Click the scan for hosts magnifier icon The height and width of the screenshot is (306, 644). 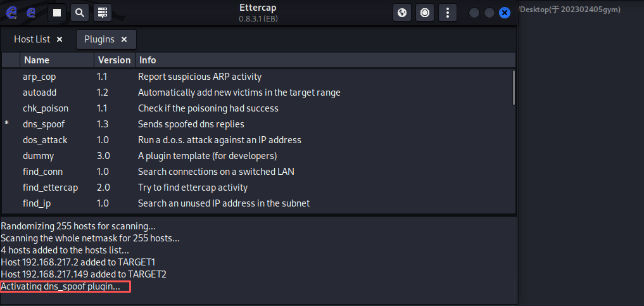79,12
